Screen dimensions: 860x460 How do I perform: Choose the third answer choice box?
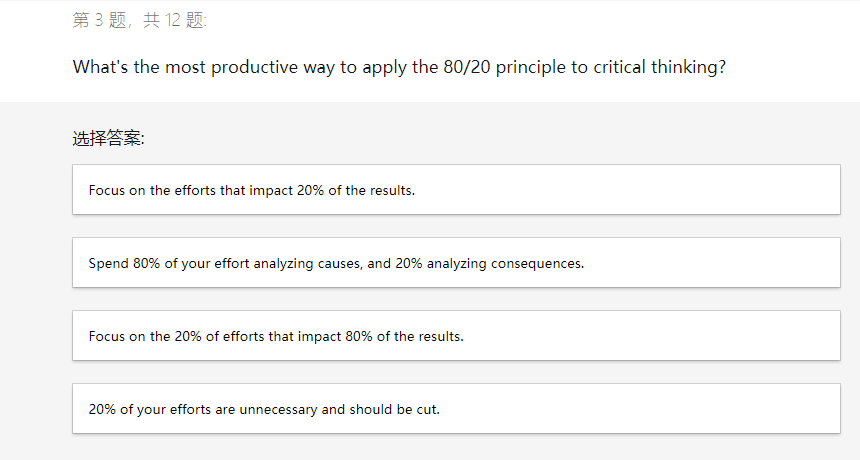coord(455,336)
